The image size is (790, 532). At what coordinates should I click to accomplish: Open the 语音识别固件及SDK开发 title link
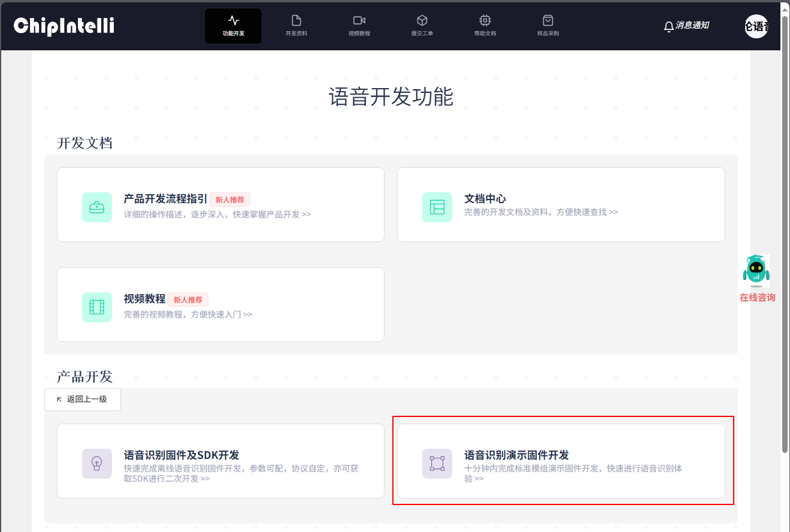click(x=181, y=455)
